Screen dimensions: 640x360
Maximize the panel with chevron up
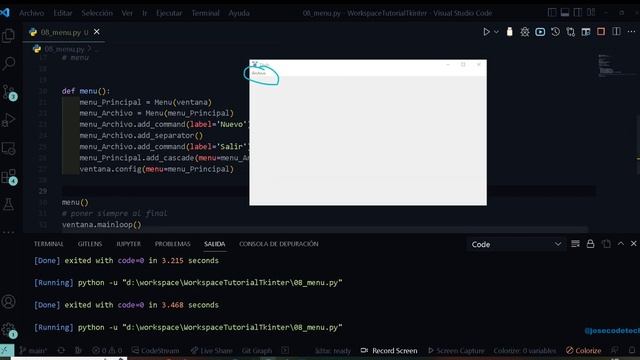point(620,244)
